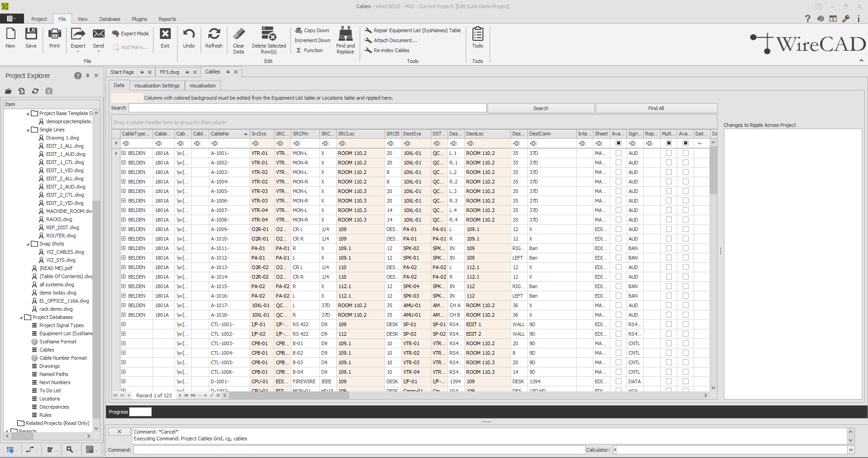Click Delete Selected Row(s) icon

coord(269,34)
